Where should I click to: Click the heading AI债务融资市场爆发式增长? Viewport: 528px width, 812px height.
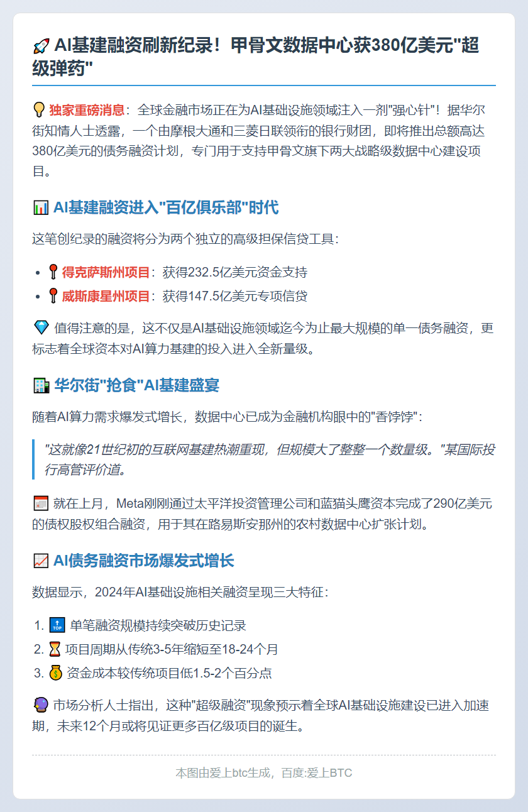144,561
